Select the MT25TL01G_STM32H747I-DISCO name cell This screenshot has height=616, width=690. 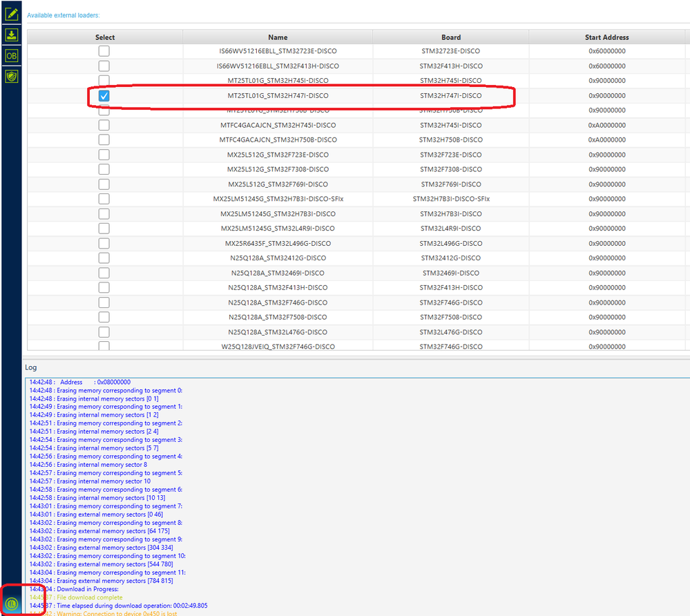click(x=278, y=95)
